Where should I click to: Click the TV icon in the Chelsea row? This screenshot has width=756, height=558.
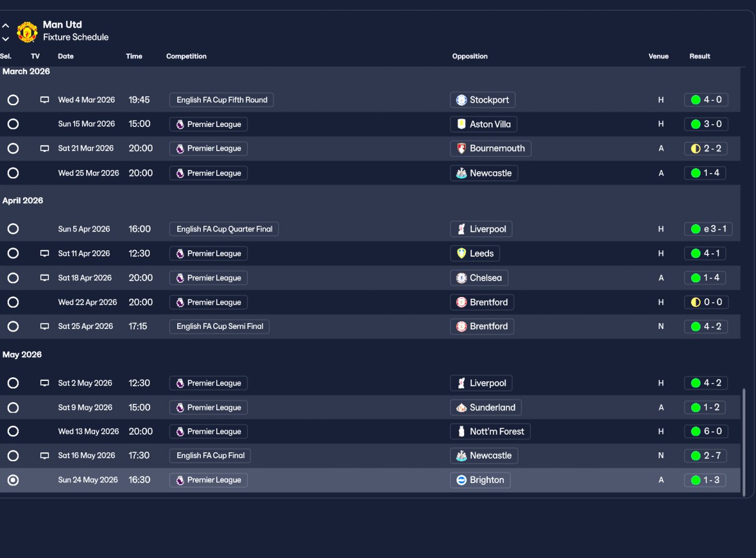[44, 278]
